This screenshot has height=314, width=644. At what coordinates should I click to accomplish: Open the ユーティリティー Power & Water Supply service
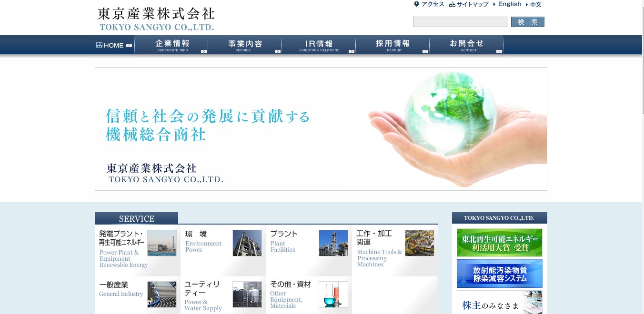pos(223,295)
